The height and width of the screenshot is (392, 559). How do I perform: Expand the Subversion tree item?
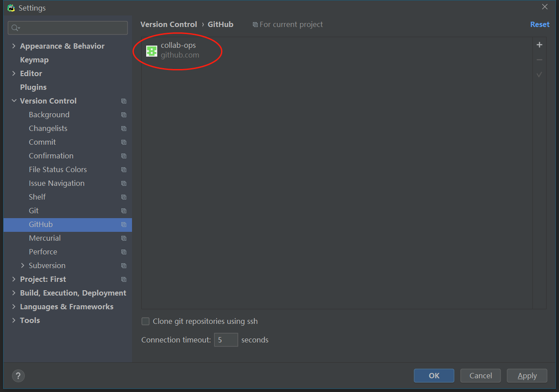click(x=22, y=265)
